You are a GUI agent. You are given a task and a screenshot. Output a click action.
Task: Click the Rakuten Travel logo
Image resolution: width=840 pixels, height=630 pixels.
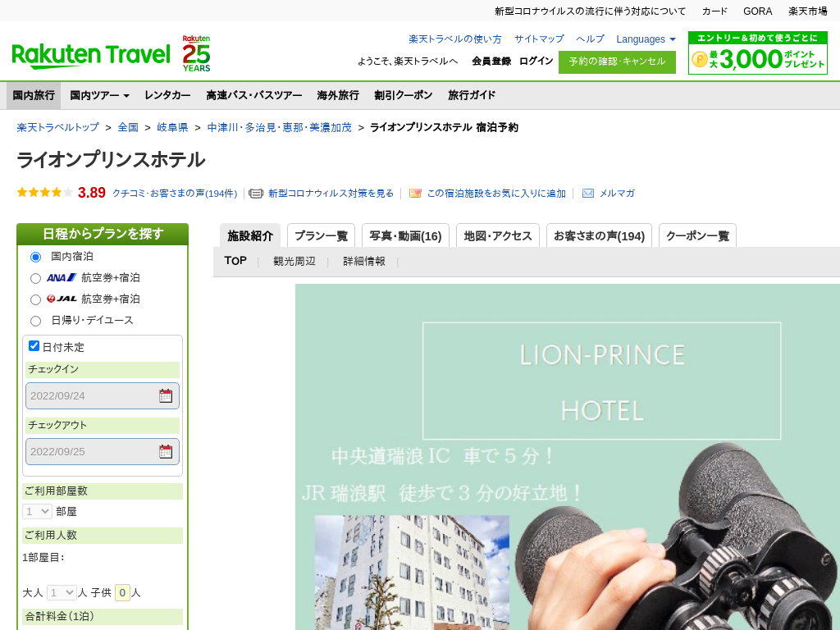click(90, 55)
